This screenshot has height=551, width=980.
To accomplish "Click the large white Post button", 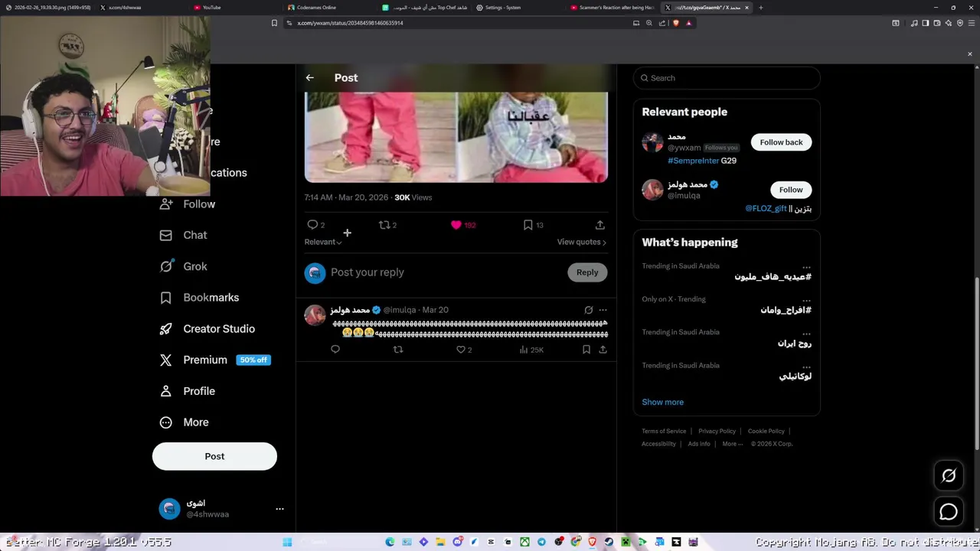I will (x=214, y=456).
